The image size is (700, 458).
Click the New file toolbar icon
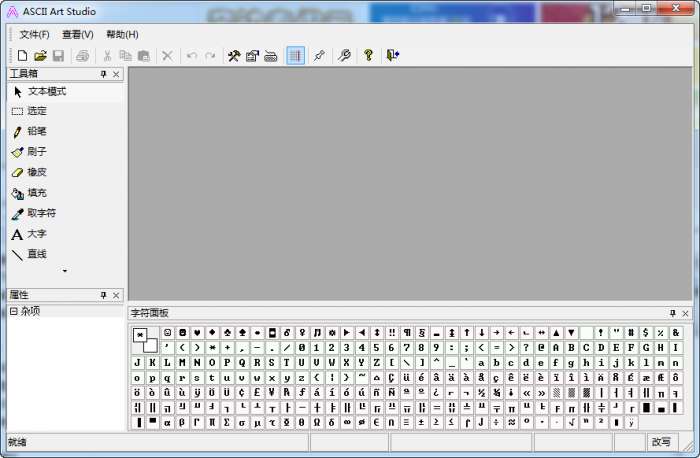point(23,56)
